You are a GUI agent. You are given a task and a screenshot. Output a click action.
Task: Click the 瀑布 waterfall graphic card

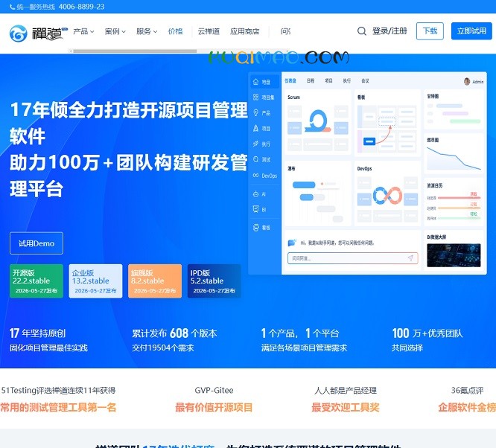point(318,193)
